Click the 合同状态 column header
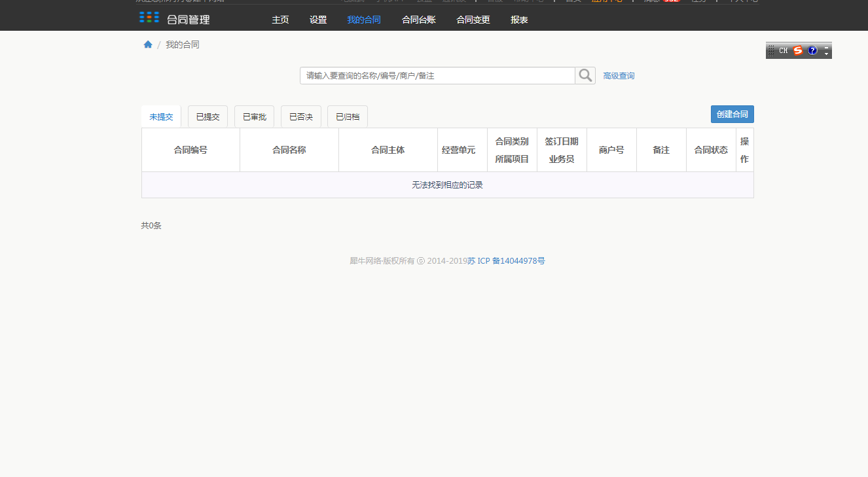868x477 pixels. [x=711, y=150]
